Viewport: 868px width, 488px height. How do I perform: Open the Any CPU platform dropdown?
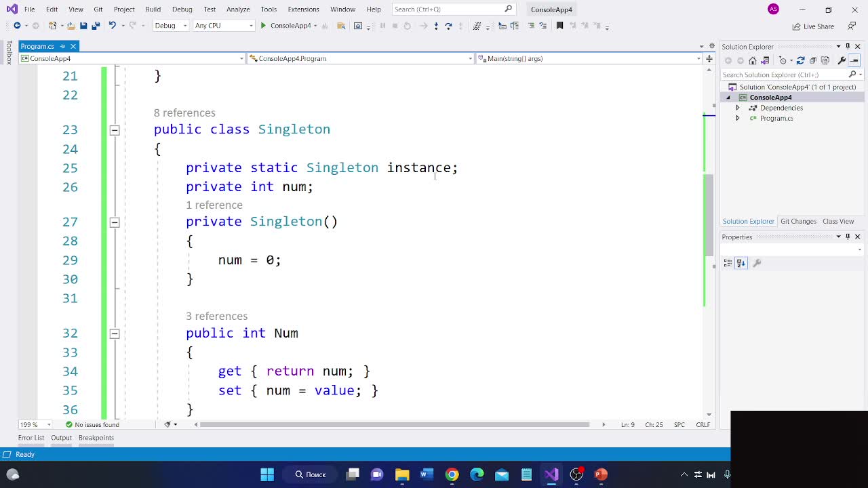click(x=223, y=26)
